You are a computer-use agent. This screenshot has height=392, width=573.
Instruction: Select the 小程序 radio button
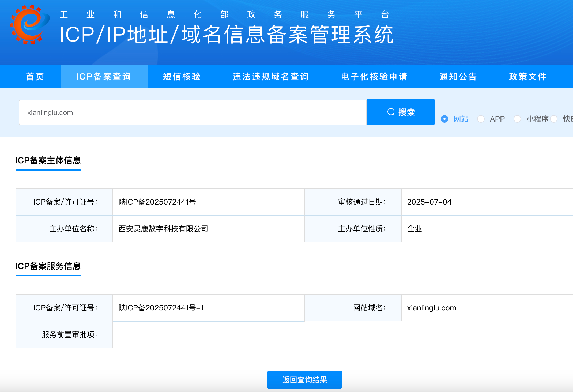[517, 119]
